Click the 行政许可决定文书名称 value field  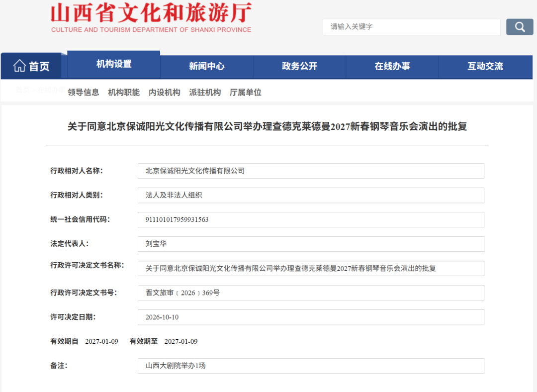click(311, 268)
